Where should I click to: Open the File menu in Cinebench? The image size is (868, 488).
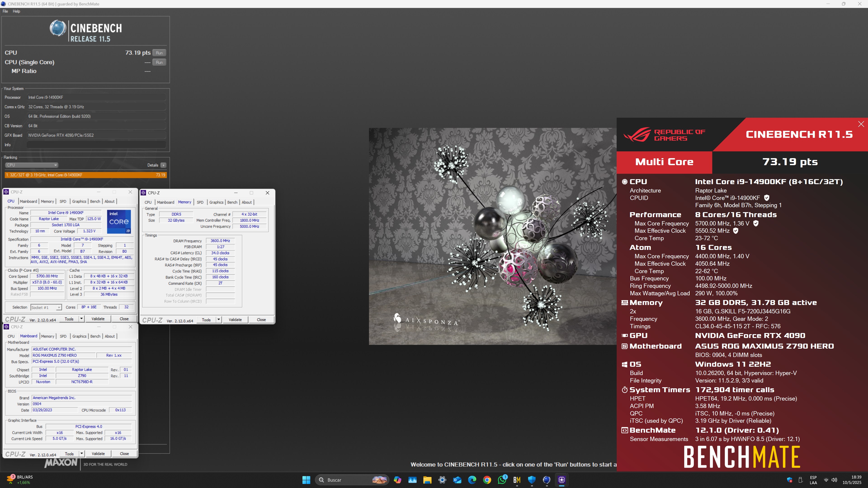[5, 11]
